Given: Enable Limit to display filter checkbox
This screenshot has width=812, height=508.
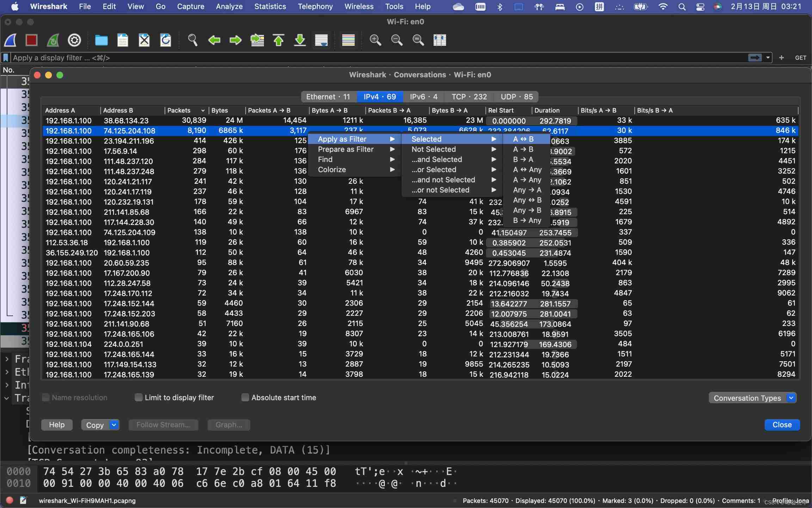Looking at the screenshot, I should [139, 398].
